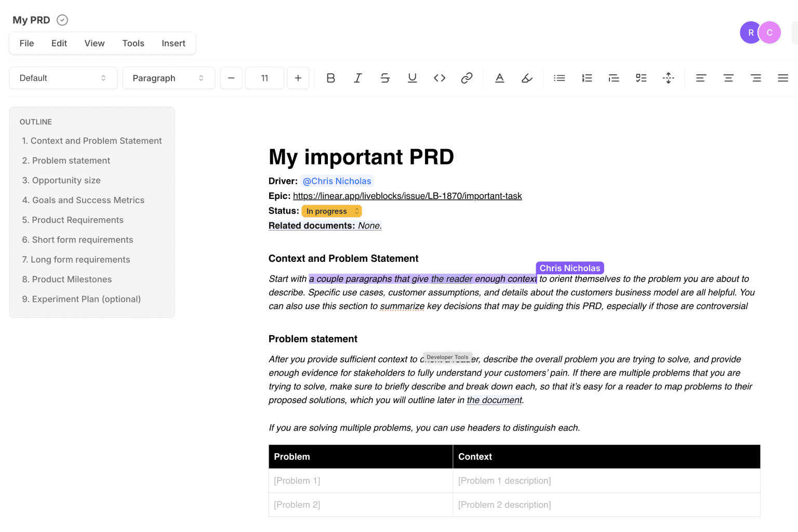
Task: Justify the paragraph text
Action: coord(783,78)
